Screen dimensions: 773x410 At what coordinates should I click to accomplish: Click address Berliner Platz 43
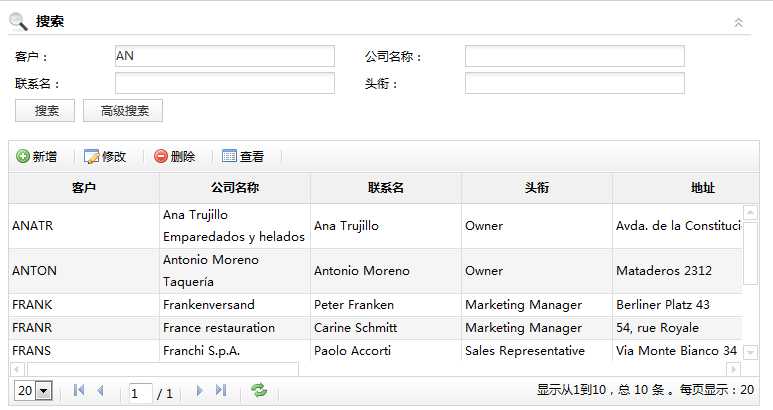(x=663, y=305)
